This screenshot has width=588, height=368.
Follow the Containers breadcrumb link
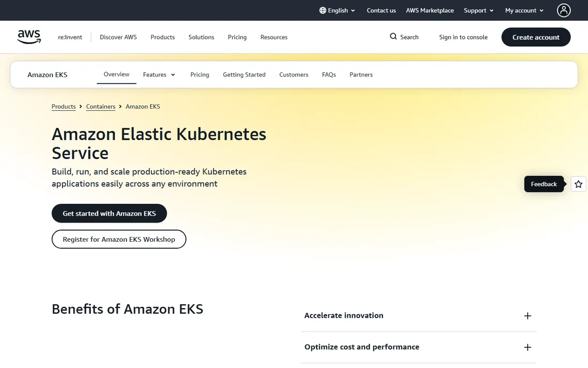tap(100, 106)
